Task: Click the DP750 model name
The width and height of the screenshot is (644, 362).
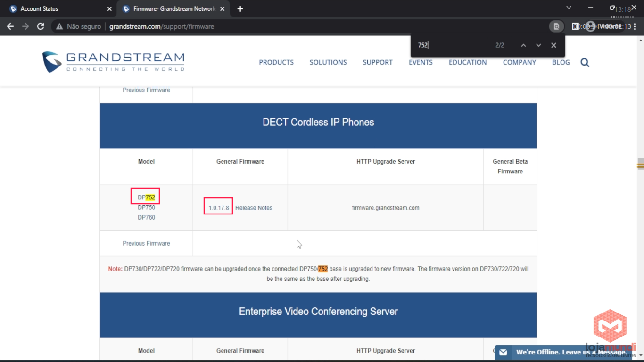Action: tap(146, 207)
